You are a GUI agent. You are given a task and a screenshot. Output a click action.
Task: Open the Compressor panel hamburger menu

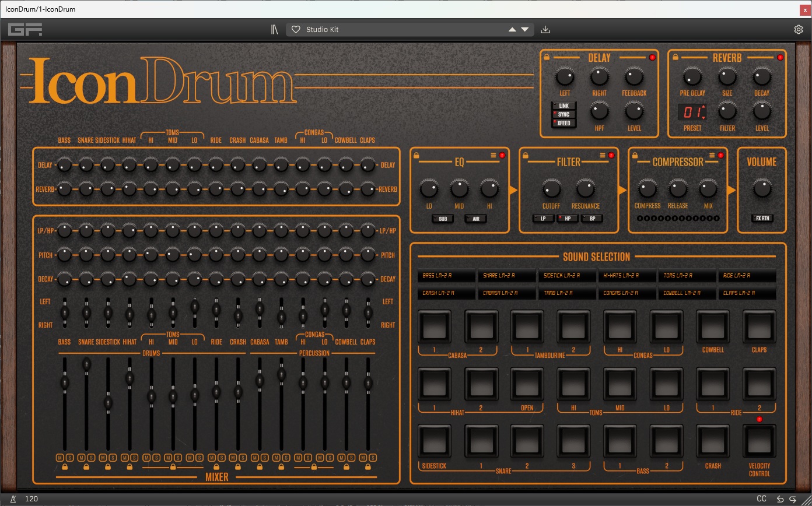pyautogui.click(x=712, y=154)
